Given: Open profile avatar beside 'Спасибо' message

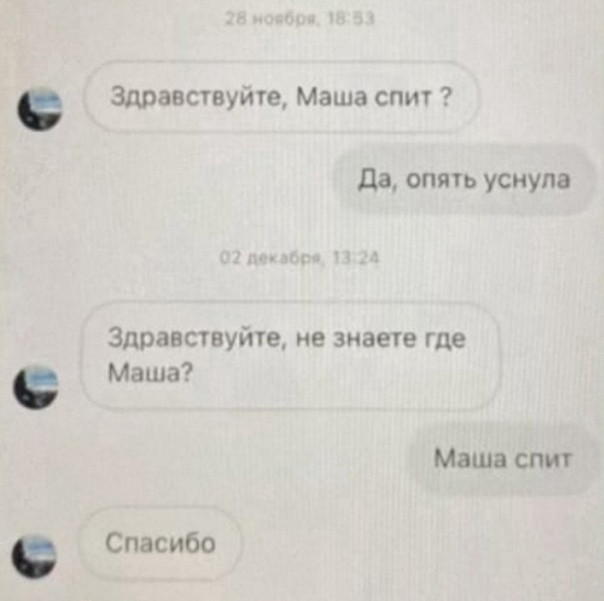Looking at the screenshot, I should point(34,555).
